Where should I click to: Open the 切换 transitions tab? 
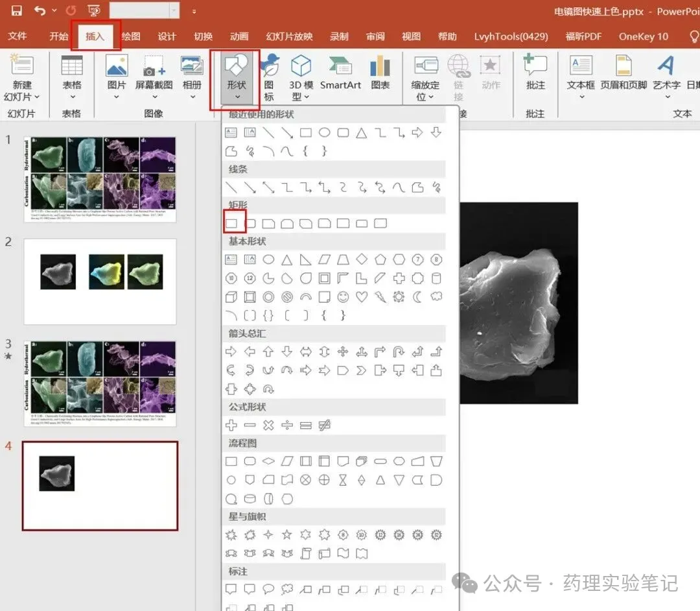point(203,36)
